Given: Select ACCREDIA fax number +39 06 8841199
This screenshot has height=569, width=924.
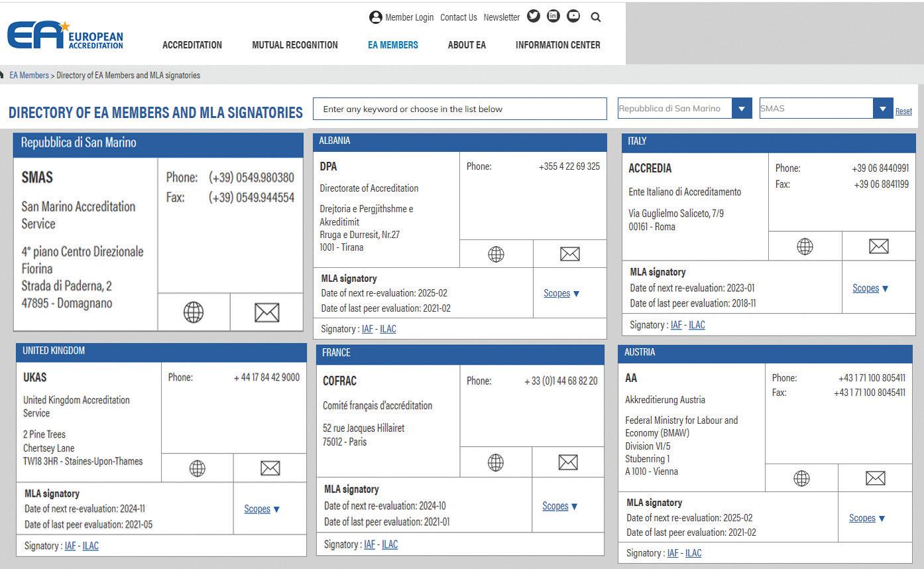Looking at the screenshot, I should [x=881, y=184].
